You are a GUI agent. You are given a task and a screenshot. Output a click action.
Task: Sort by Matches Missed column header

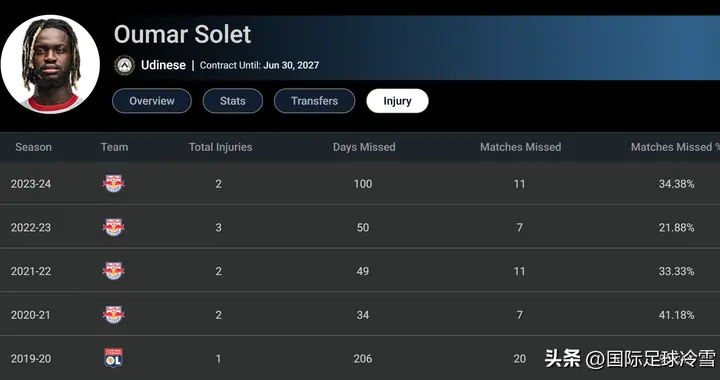point(521,147)
